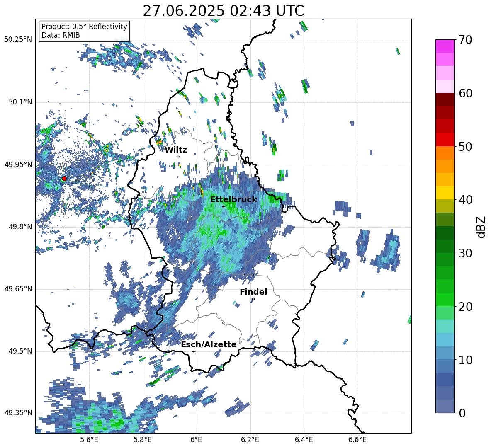Click the Data: RMIB text
This screenshot has width=491, height=448.
point(61,35)
